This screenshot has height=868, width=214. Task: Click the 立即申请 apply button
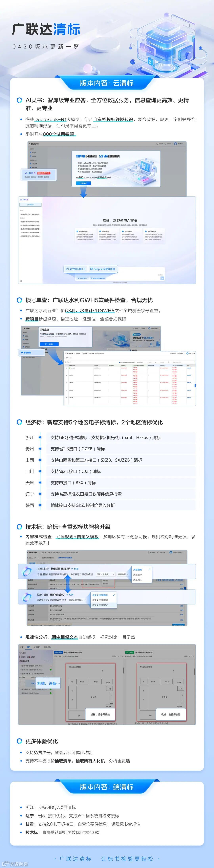pos(83,183)
